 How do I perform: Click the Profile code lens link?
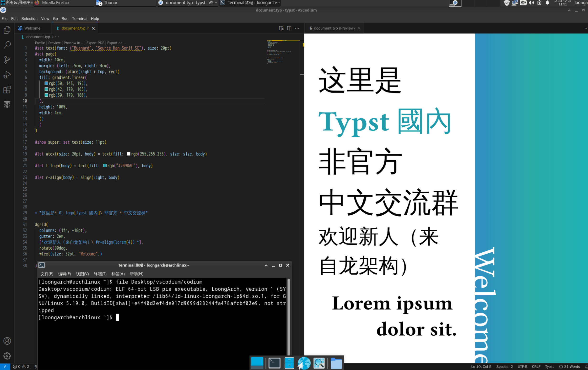click(x=40, y=43)
